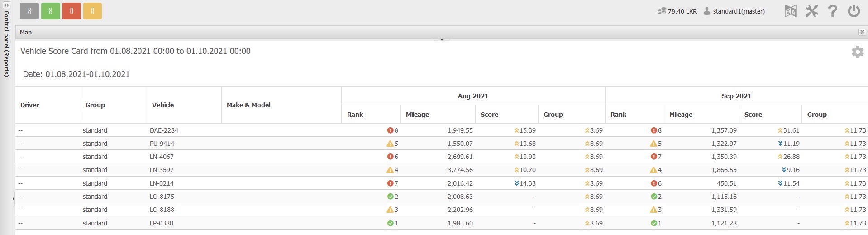868x235 pixels.
Task: Click the account balance coins icon
Action: 662,11
